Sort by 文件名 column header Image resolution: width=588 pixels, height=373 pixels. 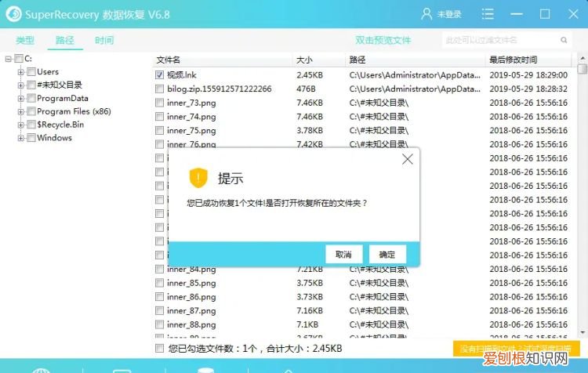pos(169,60)
